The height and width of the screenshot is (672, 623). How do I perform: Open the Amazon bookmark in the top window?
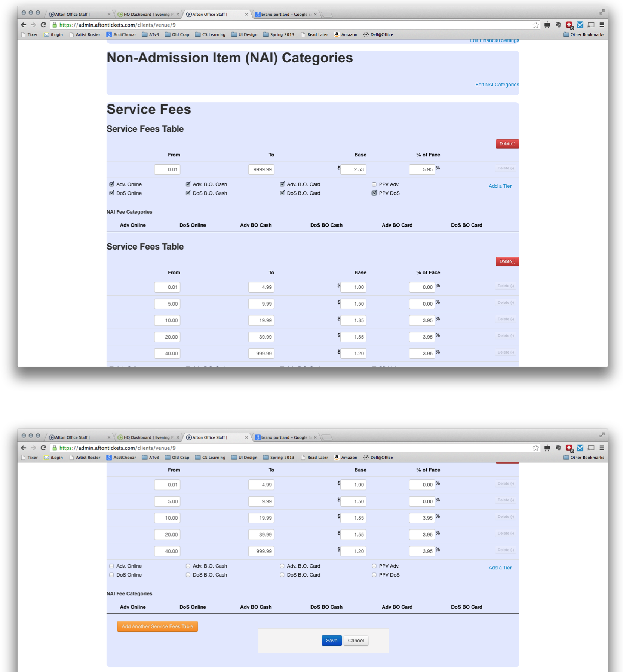(346, 34)
